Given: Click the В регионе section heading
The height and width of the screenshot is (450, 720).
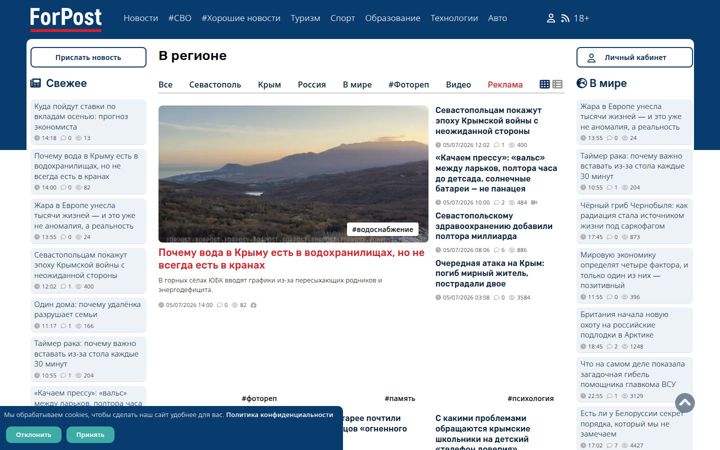Looking at the screenshot, I should [x=192, y=56].
